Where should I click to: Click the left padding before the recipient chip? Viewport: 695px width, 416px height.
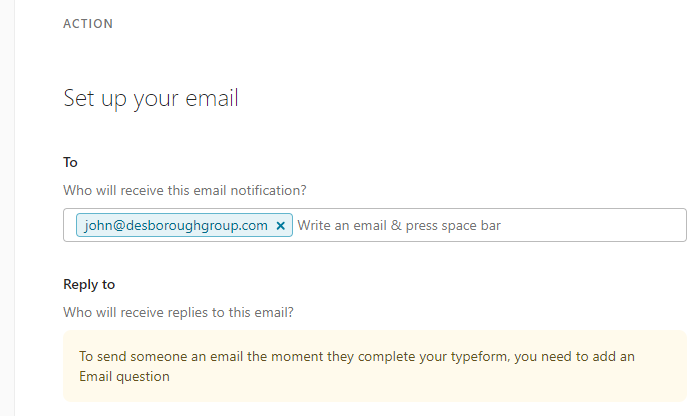pyautogui.click(x=70, y=225)
